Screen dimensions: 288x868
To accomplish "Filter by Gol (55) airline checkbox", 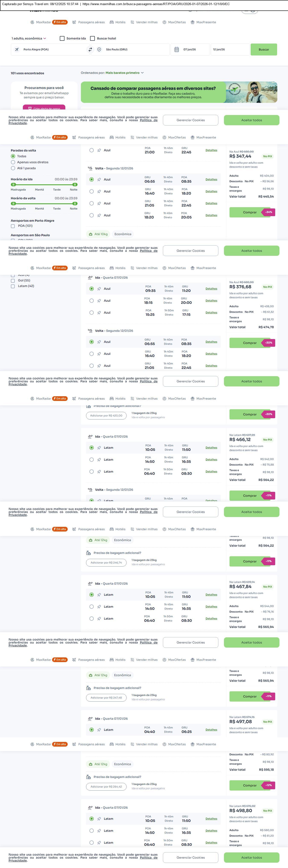I will coord(13,281).
